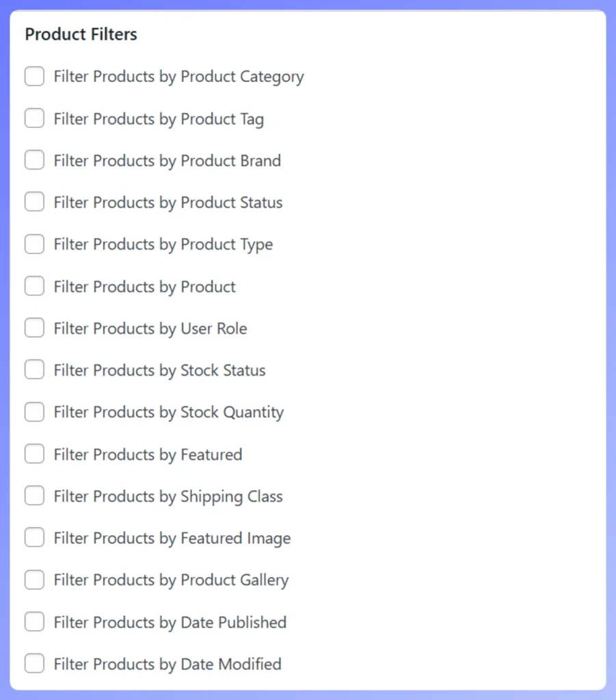This screenshot has width=616, height=700.
Task: Enable Filter Products by User Role
Action: tap(34, 327)
